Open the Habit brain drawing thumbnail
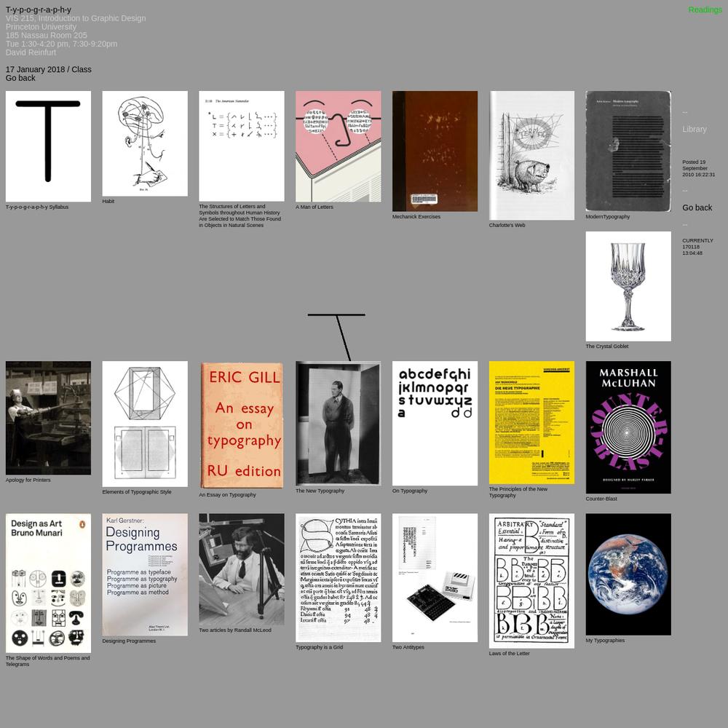This screenshot has width=728, height=728. 145,143
